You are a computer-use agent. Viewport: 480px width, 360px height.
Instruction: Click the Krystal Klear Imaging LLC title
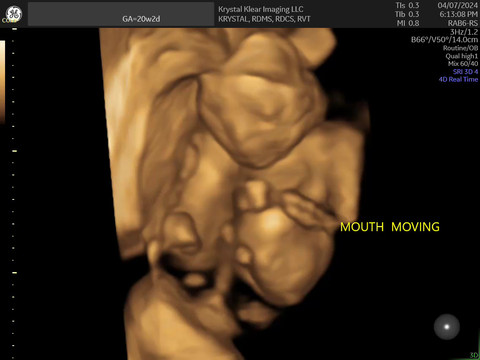click(x=261, y=9)
